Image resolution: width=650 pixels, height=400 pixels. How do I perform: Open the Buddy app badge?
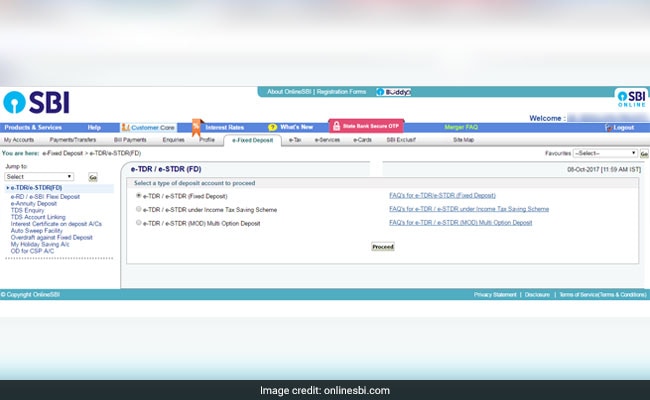point(393,92)
